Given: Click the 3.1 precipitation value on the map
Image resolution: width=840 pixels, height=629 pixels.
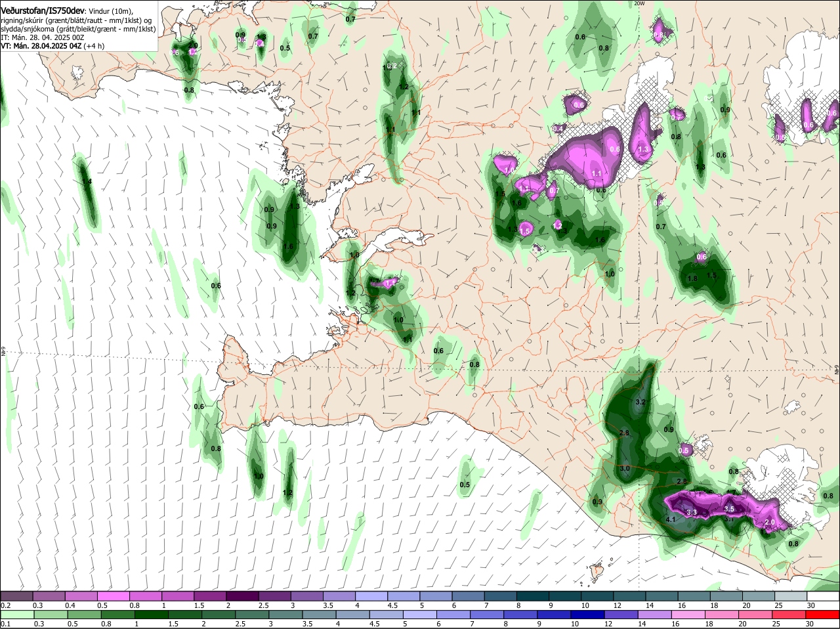Looking at the screenshot, I should pyautogui.click(x=730, y=519).
